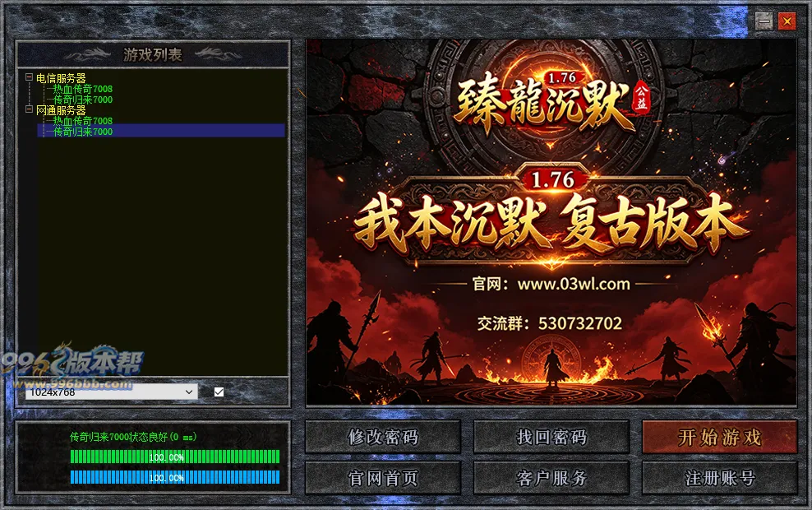This screenshot has width=812, height=510.
Task: Pick highlighted 传奇归来7000 under 网通服务器
Action: (x=83, y=132)
